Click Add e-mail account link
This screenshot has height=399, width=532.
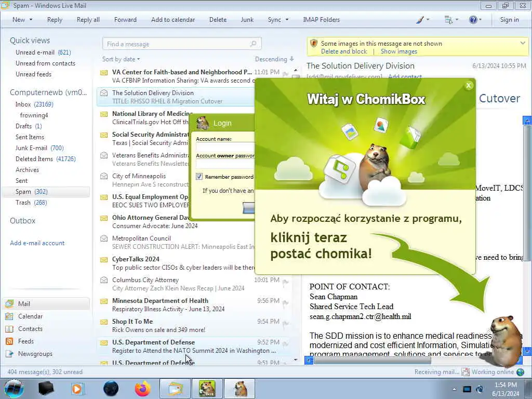tap(37, 243)
